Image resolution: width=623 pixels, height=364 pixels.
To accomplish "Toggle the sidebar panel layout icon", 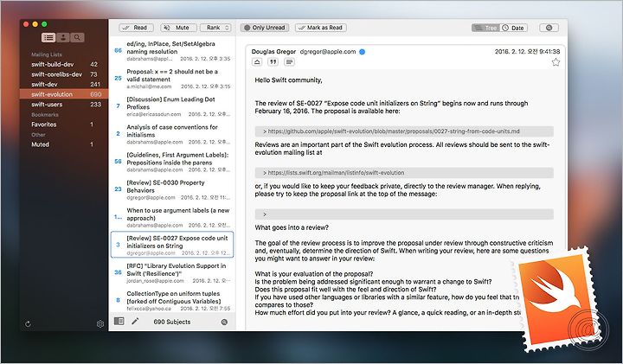I will 119,321.
